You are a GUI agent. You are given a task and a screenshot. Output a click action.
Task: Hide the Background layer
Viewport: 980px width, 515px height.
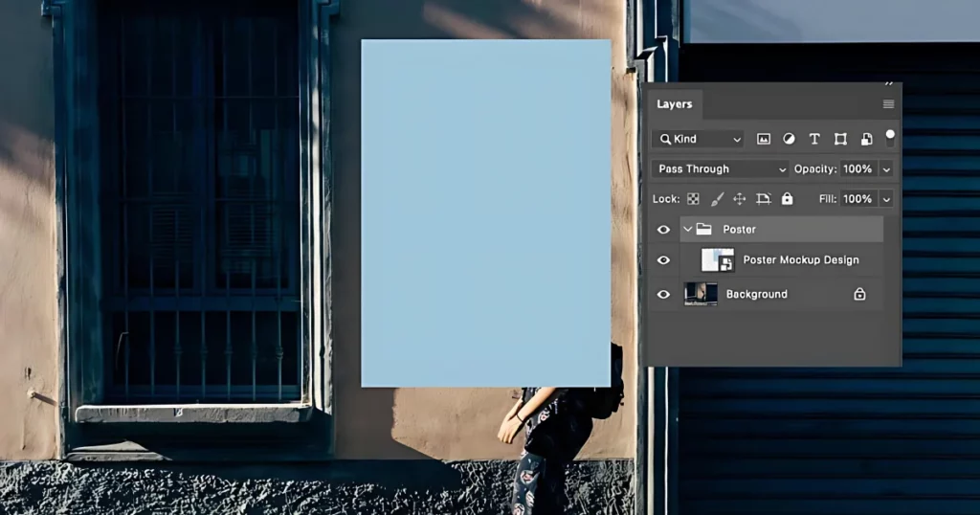[663, 295]
